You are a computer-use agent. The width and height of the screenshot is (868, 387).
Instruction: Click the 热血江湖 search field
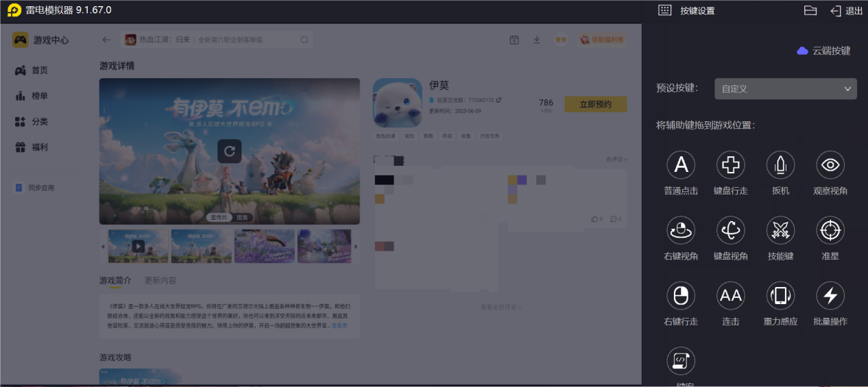tap(217, 40)
